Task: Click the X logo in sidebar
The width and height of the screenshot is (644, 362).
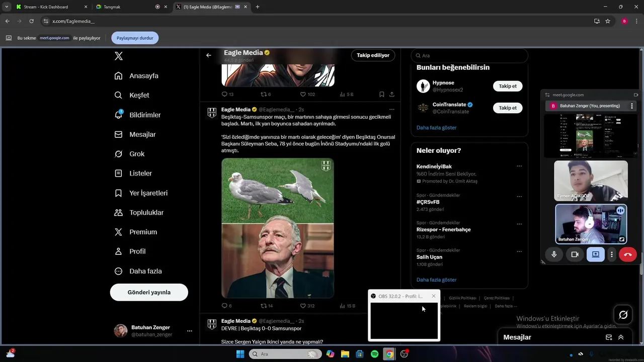Action: pyautogui.click(x=119, y=56)
